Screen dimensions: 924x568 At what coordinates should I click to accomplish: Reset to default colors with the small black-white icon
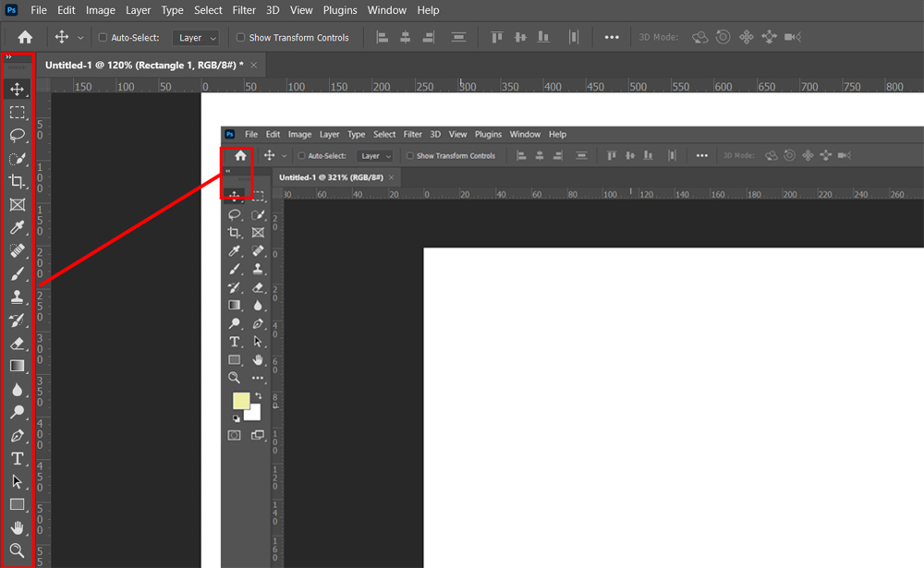pyautogui.click(x=236, y=418)
